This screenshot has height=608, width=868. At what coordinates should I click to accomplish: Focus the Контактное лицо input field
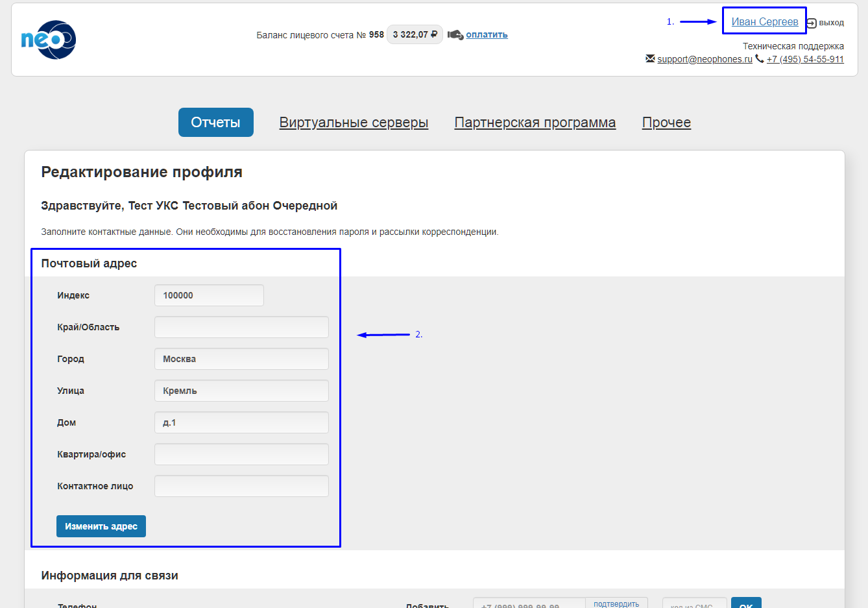241,486
